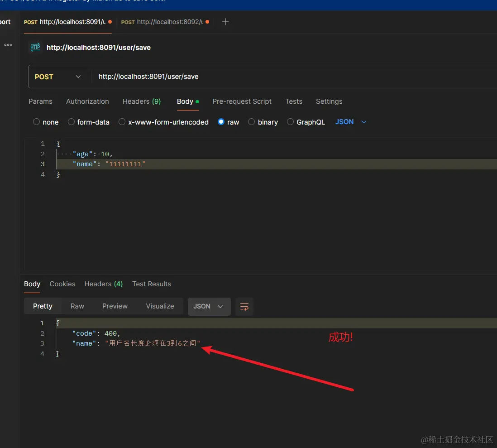
Task: Click the opening brace on response line 1
Action: coord(57,323)
